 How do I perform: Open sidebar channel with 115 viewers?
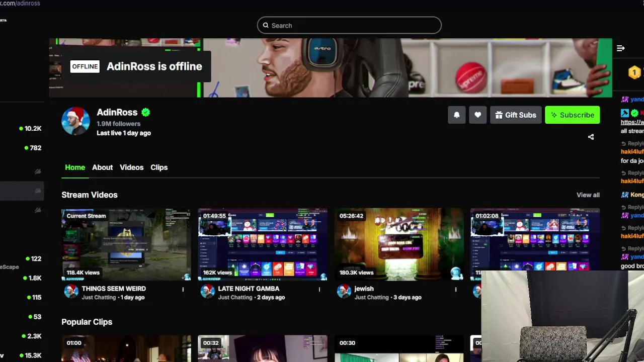[22, 298]
